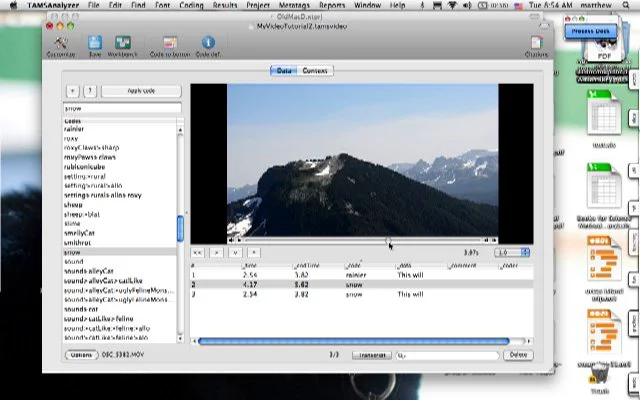Switch to the Data tab
This screenshot has width=640, height=400.
(284, 71)
